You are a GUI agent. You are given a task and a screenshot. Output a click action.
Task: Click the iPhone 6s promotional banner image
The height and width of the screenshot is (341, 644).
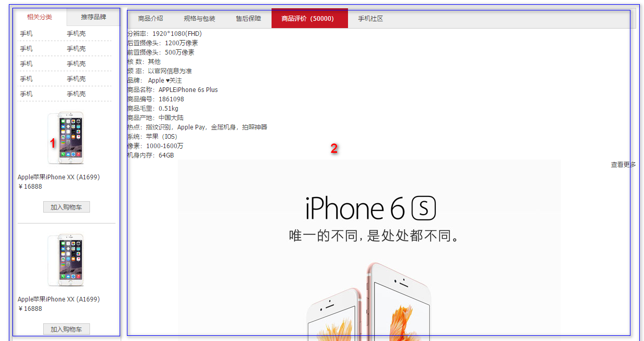(x=369, y=250)
